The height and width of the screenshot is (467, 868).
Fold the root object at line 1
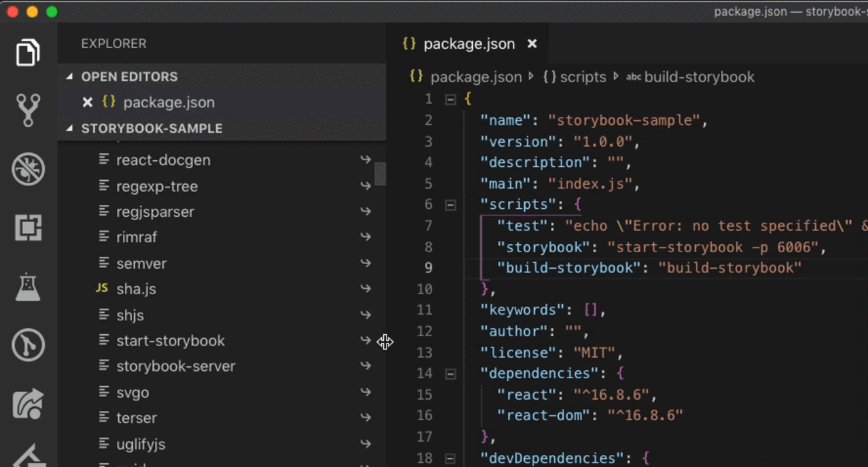coord(451,99)
